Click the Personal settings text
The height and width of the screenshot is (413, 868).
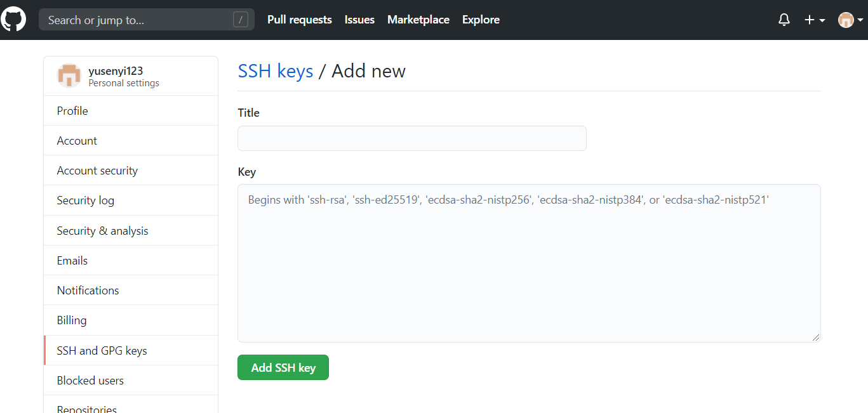click(124, 83)
